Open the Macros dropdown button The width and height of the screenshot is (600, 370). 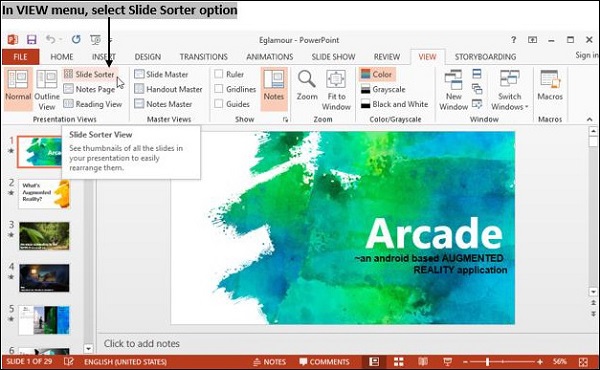550,86
